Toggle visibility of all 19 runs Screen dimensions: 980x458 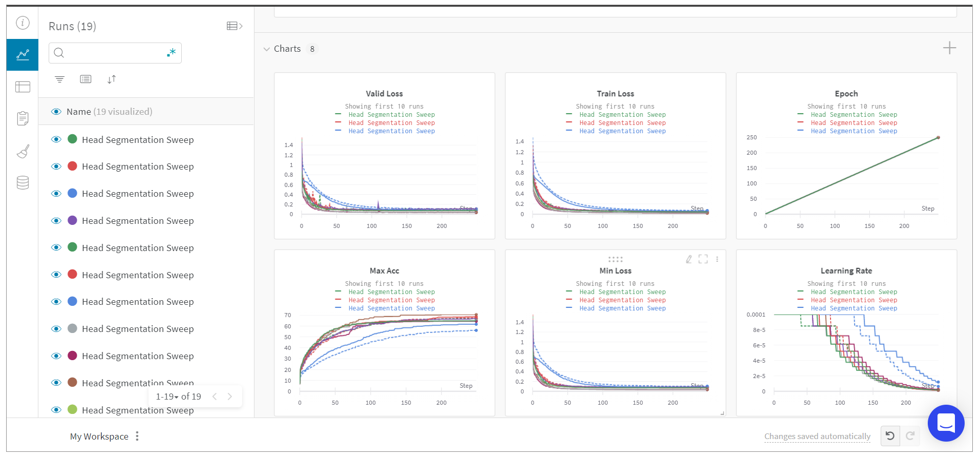[56, 112]
